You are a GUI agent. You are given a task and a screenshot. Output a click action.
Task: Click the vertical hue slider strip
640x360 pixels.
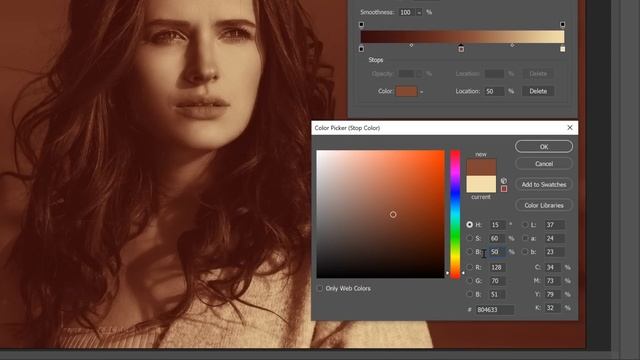(455, 214)
